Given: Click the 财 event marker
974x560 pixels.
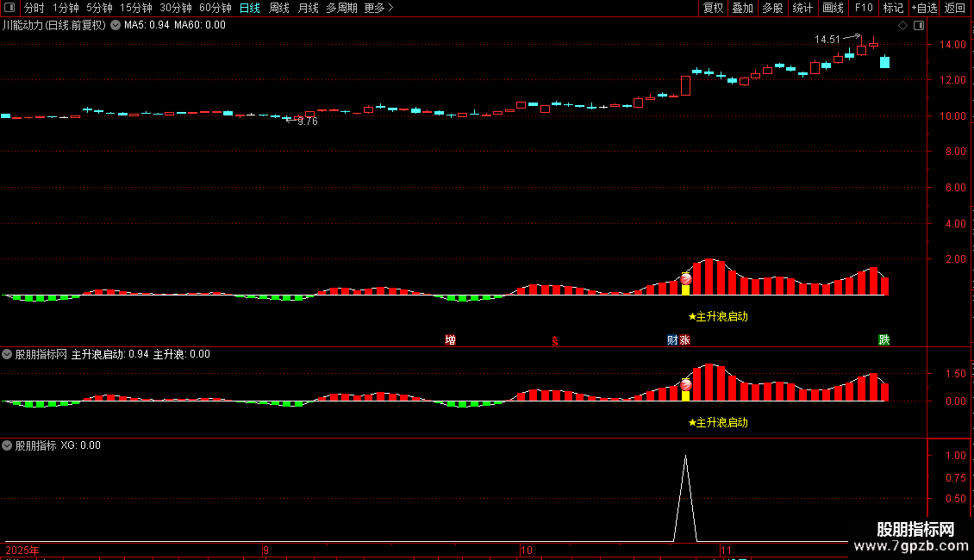Looking at the screenshot, I should [x=672, y=339].
